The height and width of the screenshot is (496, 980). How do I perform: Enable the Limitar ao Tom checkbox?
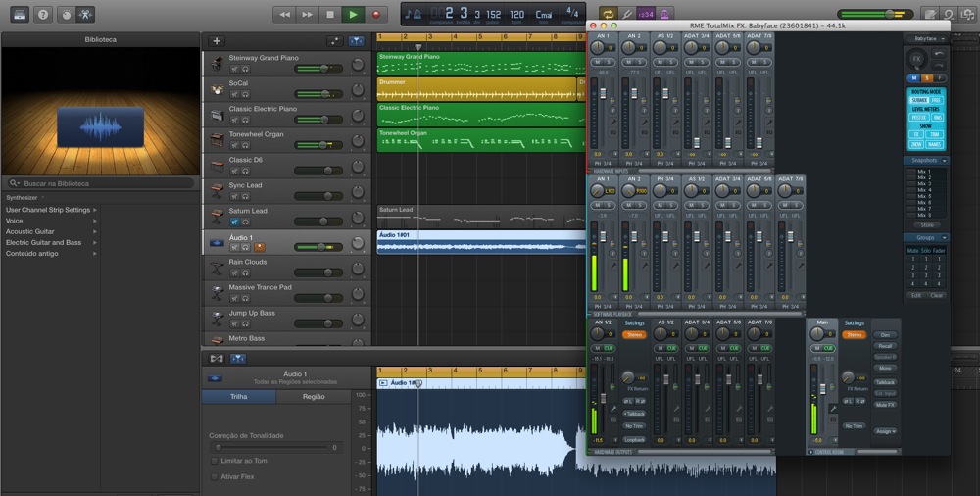(215, 461)
